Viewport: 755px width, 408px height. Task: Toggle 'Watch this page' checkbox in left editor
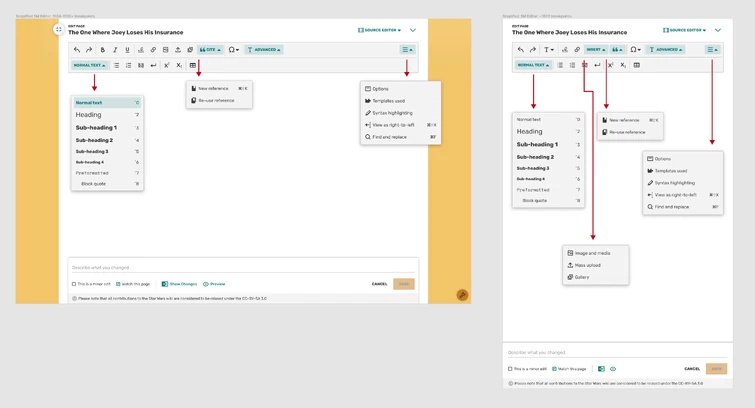[118, 284]
